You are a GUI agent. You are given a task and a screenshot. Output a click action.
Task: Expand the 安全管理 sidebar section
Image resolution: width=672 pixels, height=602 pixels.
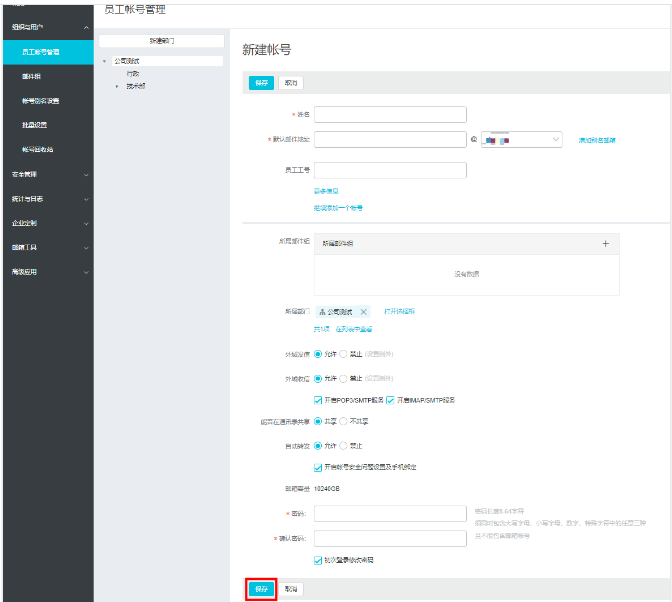point(86,174)
